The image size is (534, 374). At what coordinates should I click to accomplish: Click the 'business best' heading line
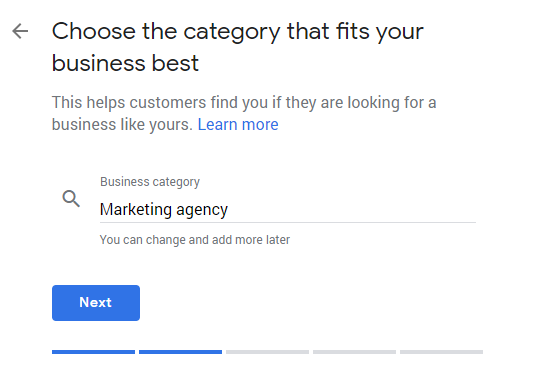tap(125, 63)
